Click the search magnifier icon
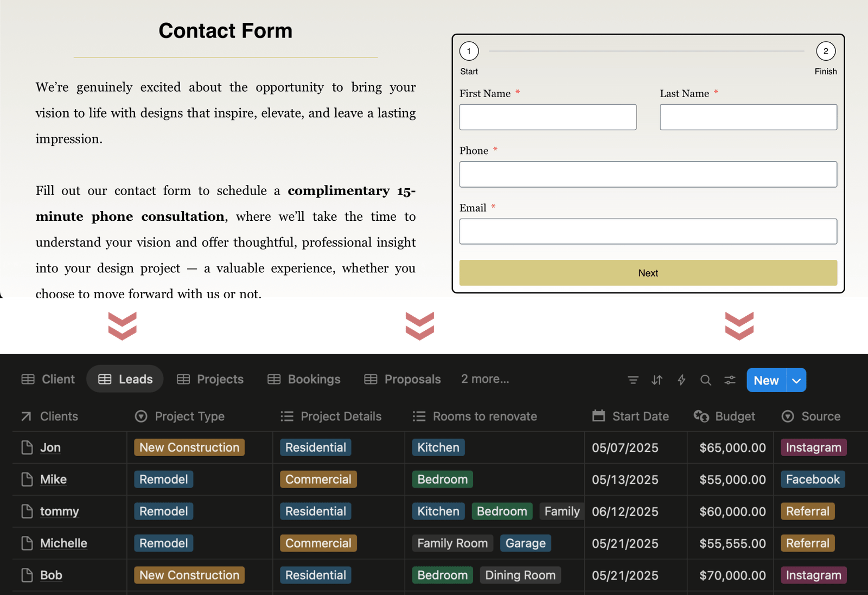The width and height of the screenshot is (868, 595). coord(705,380)
